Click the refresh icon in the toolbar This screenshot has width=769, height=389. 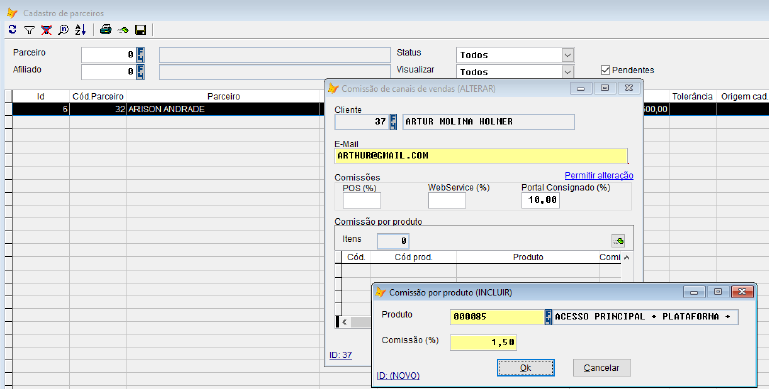point(12,30)
